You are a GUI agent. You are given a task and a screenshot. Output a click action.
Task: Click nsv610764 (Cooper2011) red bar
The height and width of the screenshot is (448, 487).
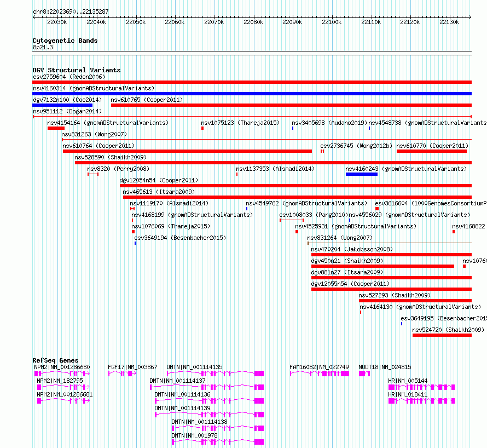point(187,151)
